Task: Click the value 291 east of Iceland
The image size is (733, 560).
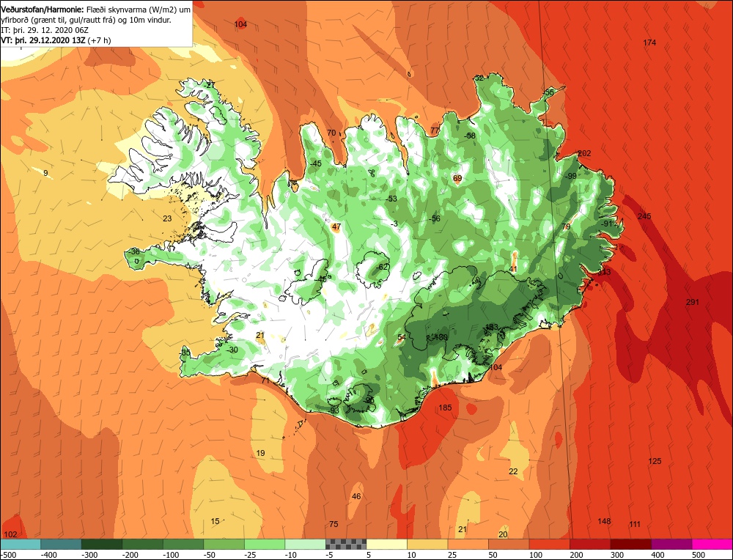Action: click(x=693, y=302)
